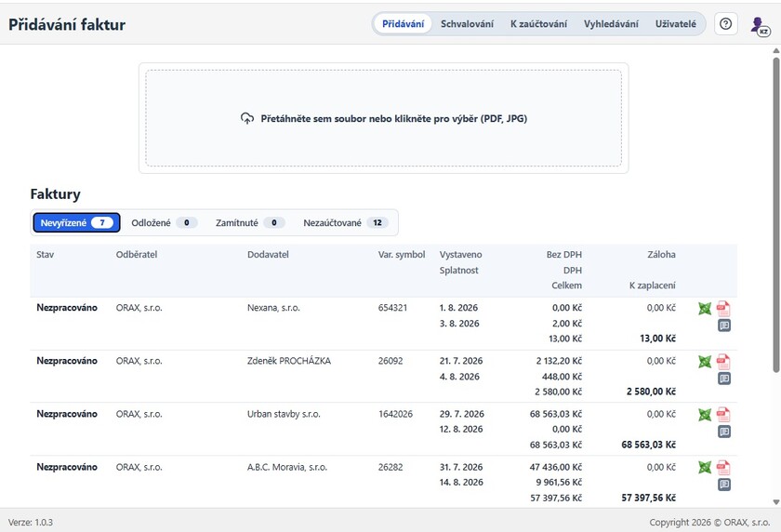Go to the Schvalování tab

(x=467, y=24)
